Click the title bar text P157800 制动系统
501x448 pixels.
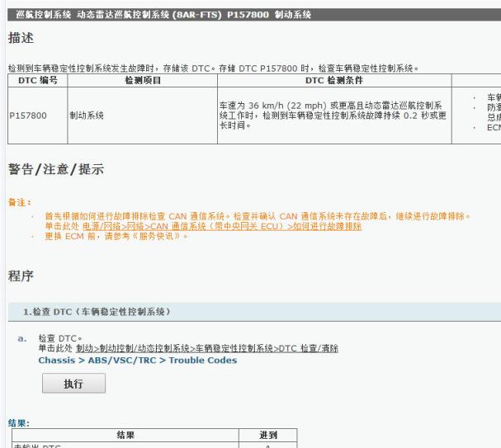[269, 15]
